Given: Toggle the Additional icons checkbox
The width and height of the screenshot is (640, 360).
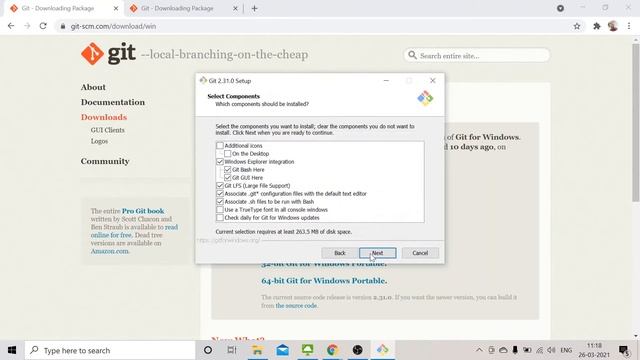Looking at the screenshot, I should click(x=220, y=146).
